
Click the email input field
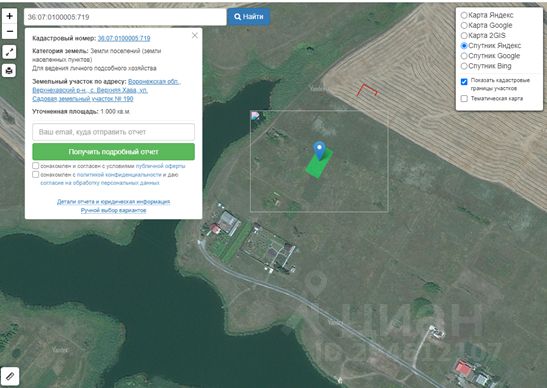113,132
